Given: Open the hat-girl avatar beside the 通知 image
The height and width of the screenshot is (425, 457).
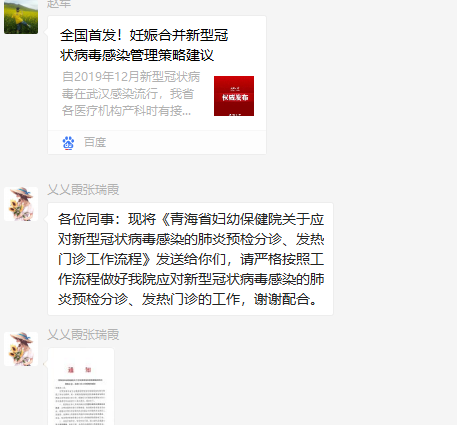Looking at the screenshot, I should pyautogui.click(x=21, y=349).
